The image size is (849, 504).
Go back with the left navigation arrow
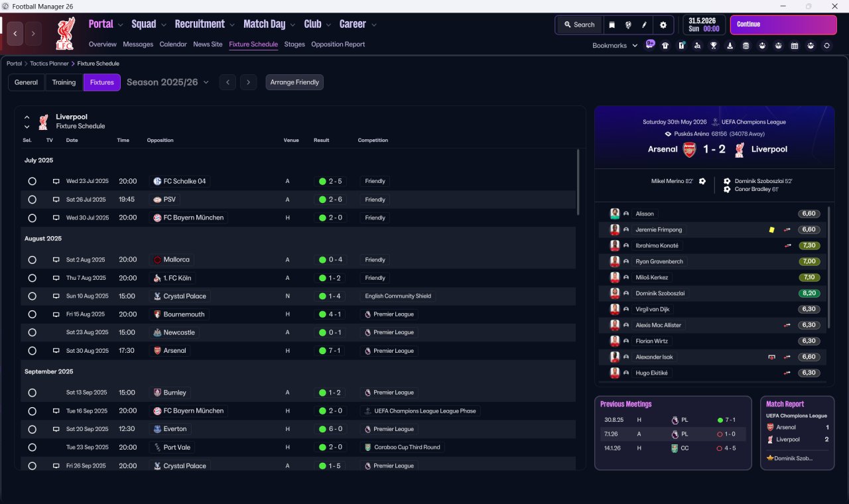15,33
